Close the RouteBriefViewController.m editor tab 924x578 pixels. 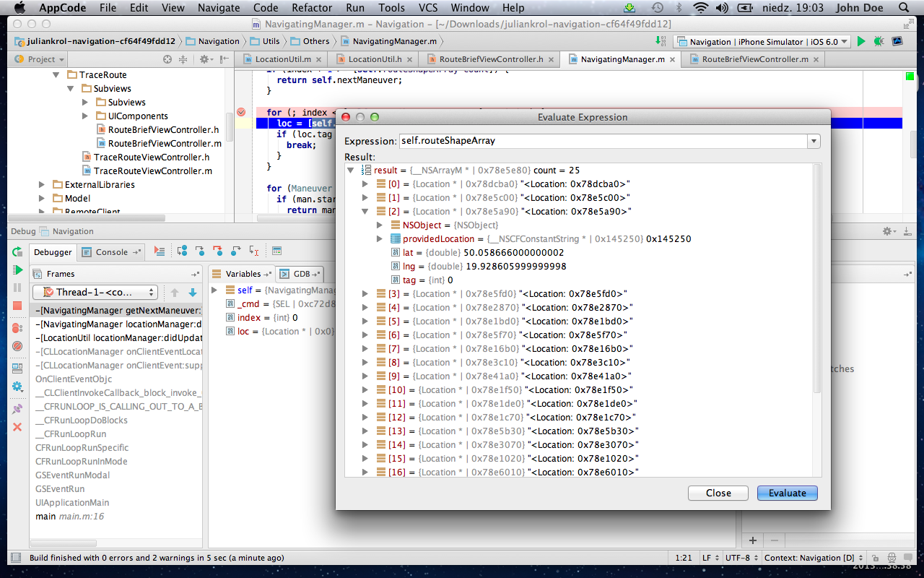click(x=816, y=59)
